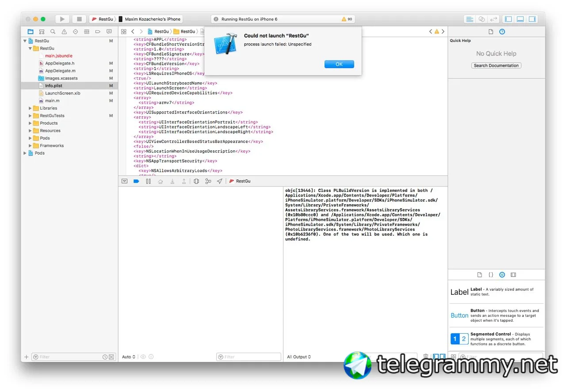Screen dimensions: 566x392
Task: Open the Debug navigator
Action: point(87,32)
